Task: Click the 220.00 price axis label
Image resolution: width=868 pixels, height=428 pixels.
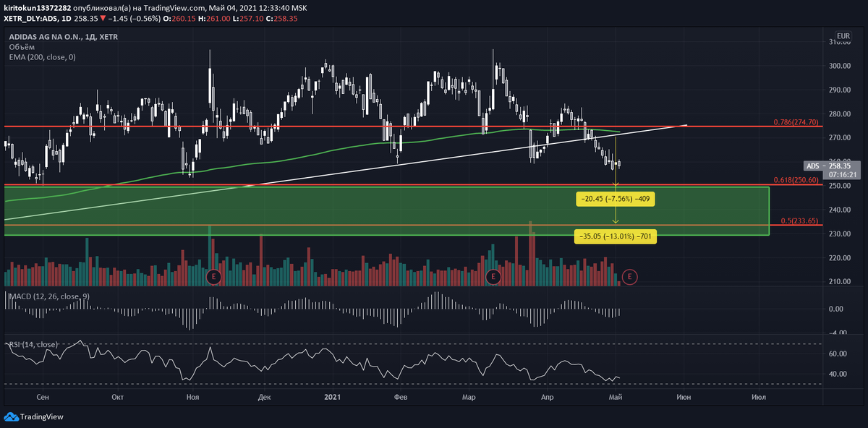Action: point(840,257)
